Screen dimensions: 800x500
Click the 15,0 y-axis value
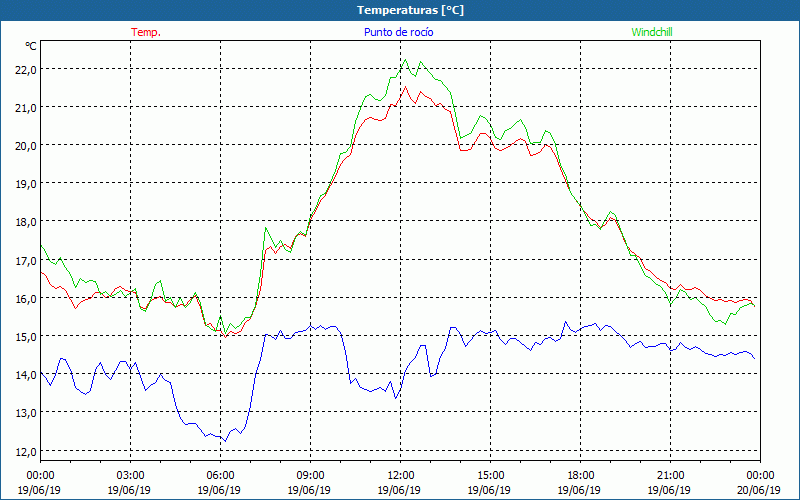tap(26, 337)
